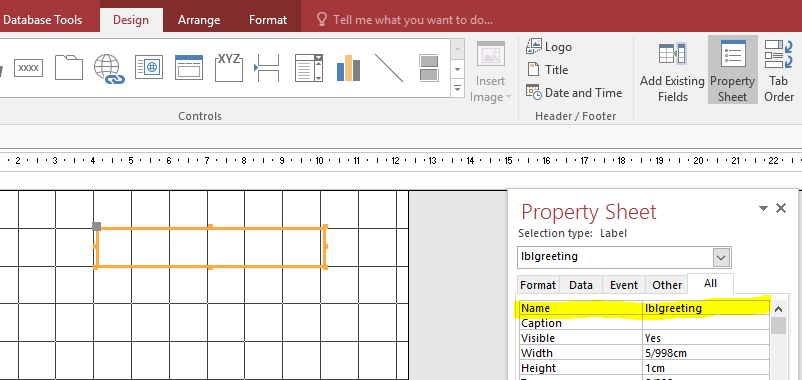Select the Web Browser control icon
802x380 pixels.
click(x=149, y=68)
